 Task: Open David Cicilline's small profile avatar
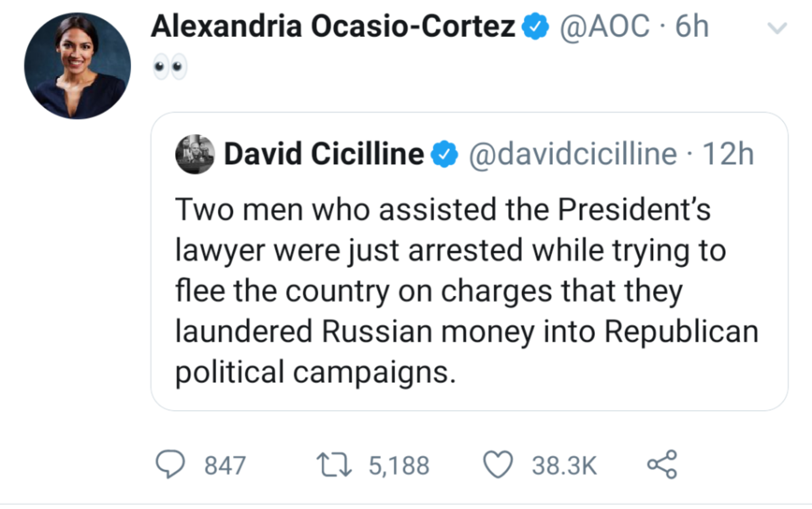tap(195, 154)
